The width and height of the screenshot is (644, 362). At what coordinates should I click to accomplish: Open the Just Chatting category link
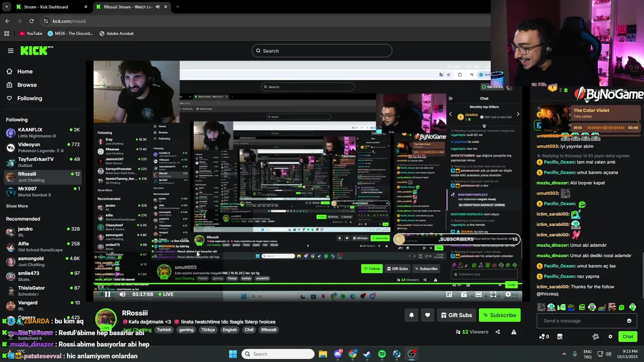137,330
